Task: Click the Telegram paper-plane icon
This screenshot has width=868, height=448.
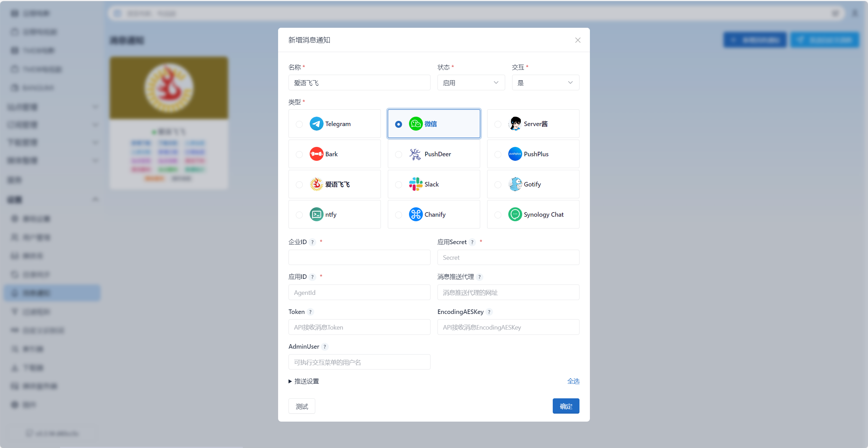Action: (x=316, y=124)
